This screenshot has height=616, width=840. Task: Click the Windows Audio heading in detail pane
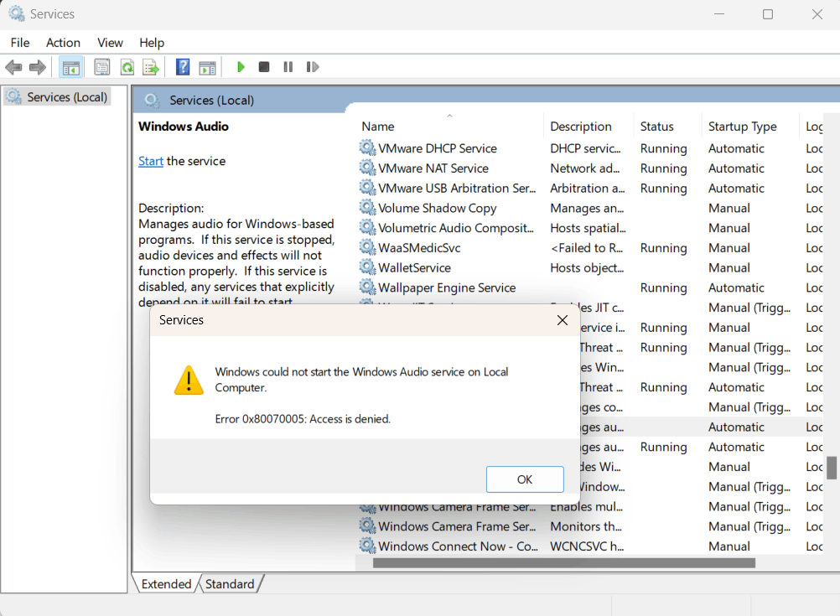pos(184,127)
